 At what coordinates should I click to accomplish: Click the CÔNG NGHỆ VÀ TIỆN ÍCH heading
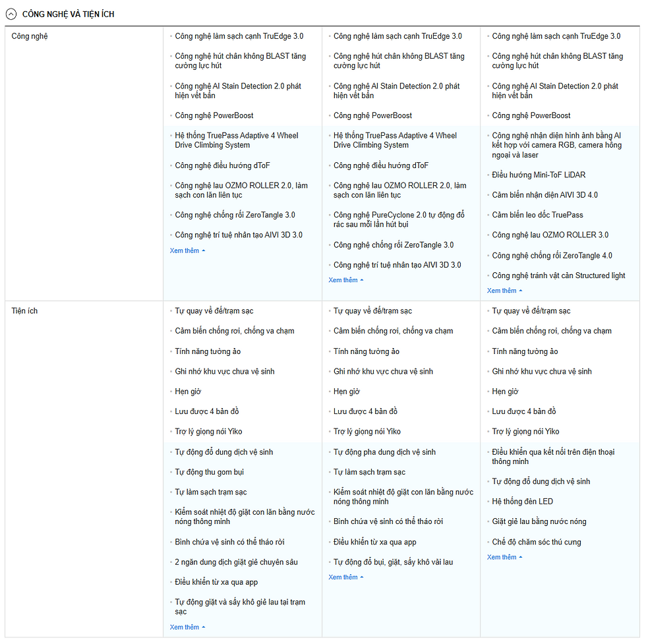click(68, 14)
